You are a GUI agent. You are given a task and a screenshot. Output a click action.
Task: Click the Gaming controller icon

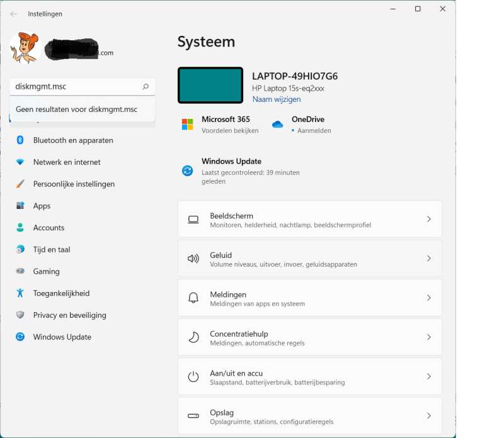(x=20, y=272)
